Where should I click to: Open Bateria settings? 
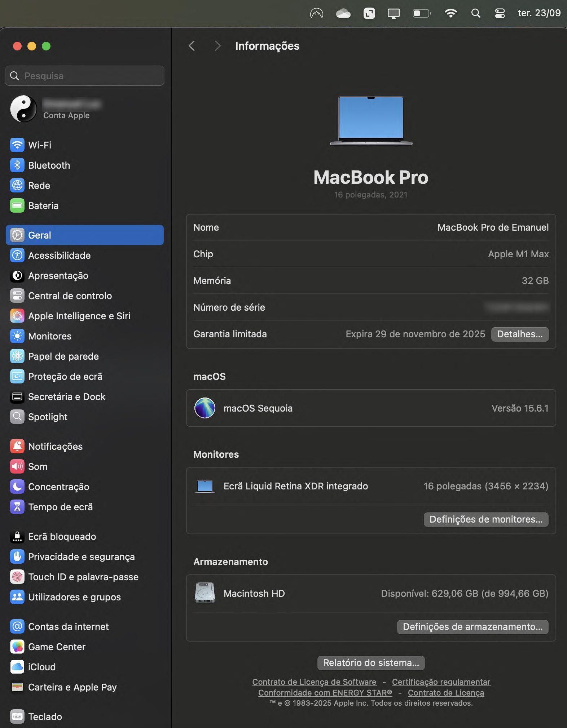85,205
